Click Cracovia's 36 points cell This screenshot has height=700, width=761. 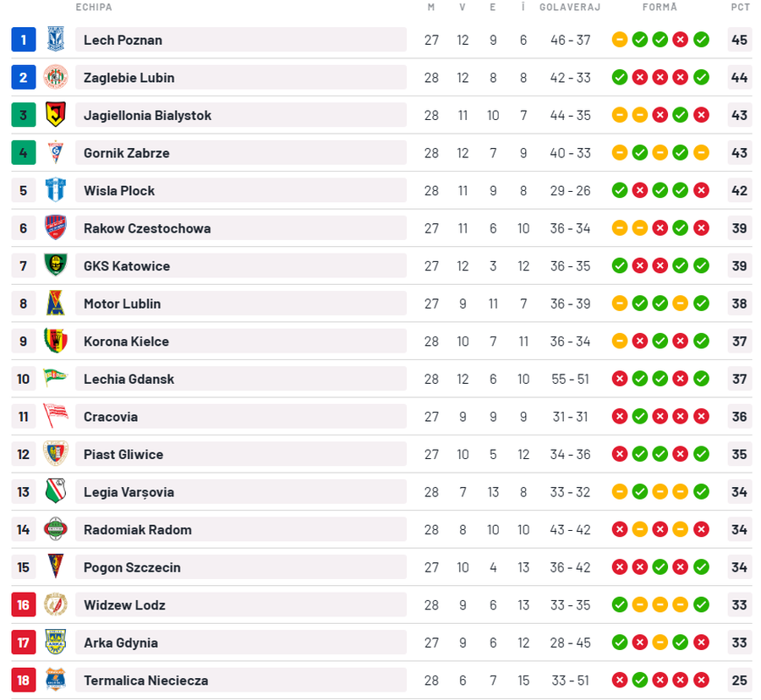click(740, 417)
